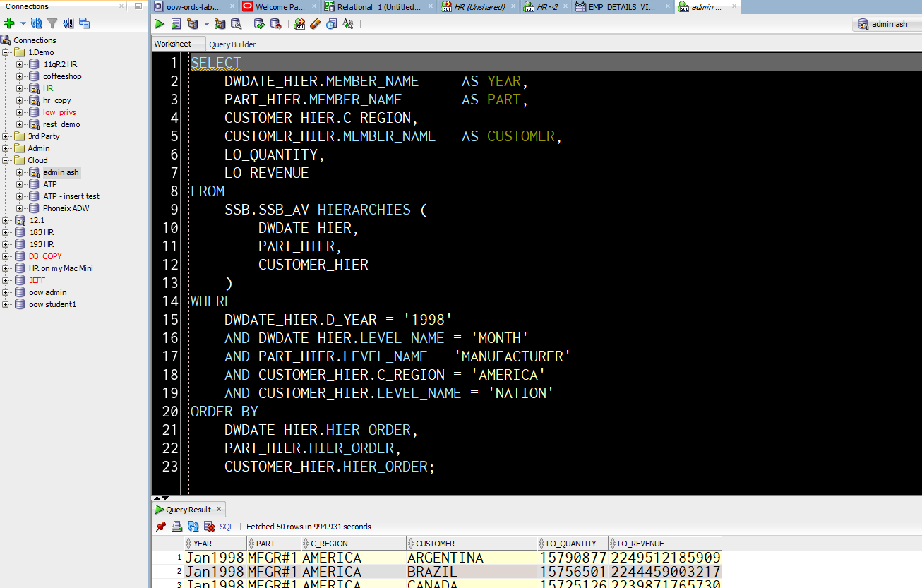
Task: Open SQL History clock icon
Action: pos(331,23)
